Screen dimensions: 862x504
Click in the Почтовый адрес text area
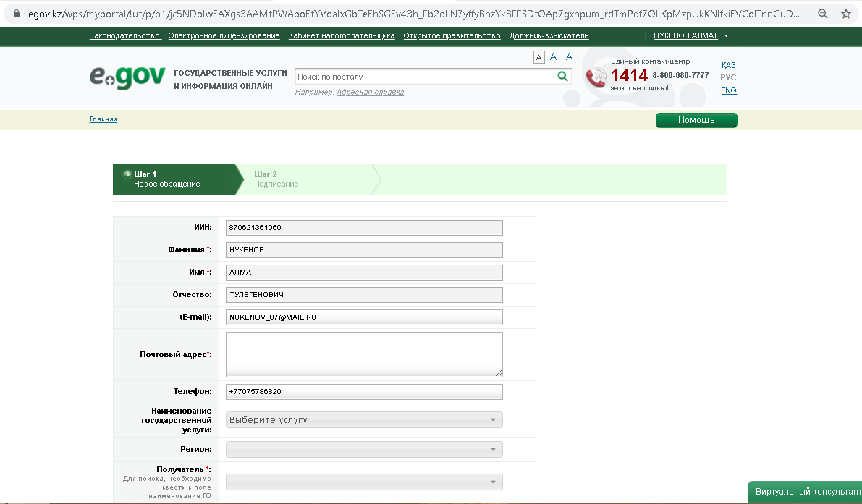[x=364, y=354]
